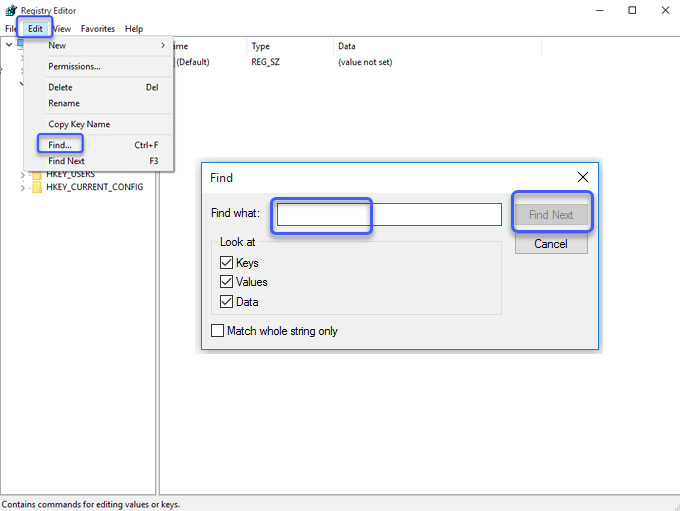
Task: Choose Find Next F3 menu entry
Action: coord(99,161)
